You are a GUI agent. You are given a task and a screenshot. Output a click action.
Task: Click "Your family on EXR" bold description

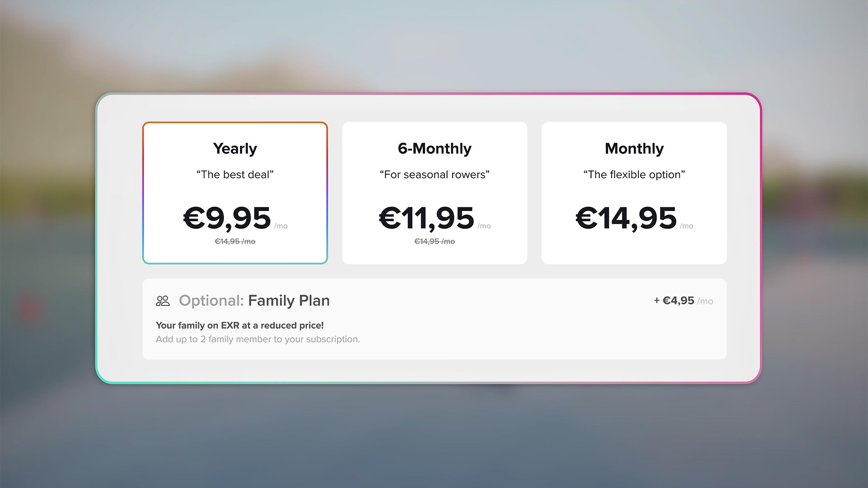pyautogui.click(x=240, y=325)
